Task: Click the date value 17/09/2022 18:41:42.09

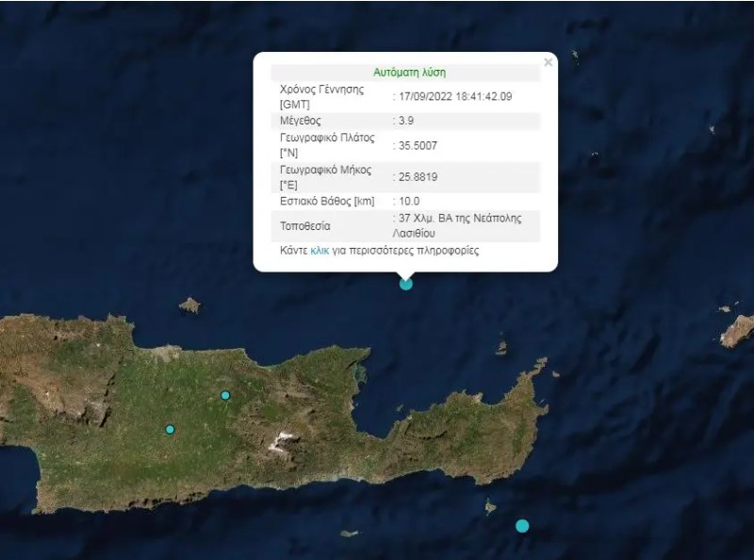Action: pos(455,97)
